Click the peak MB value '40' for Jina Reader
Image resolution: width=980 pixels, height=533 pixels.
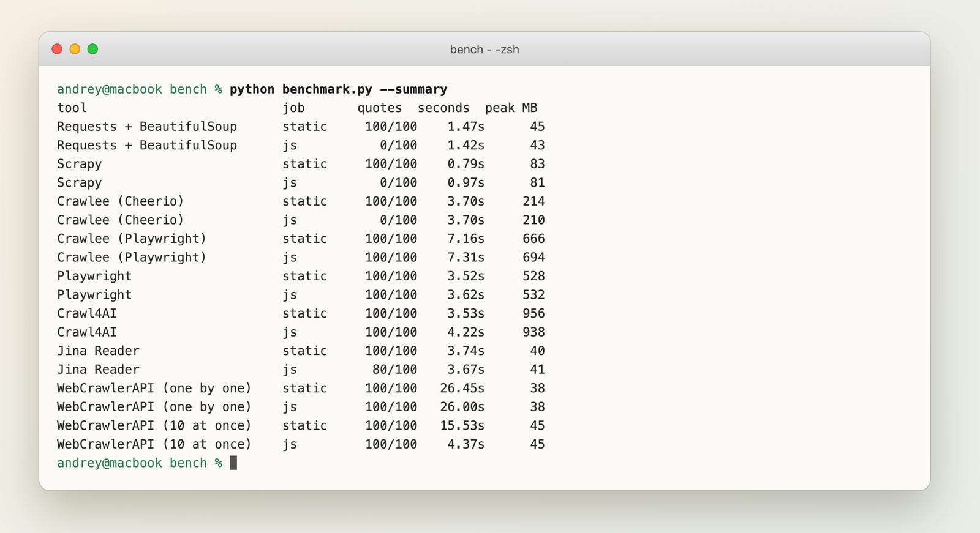point(537,351)
